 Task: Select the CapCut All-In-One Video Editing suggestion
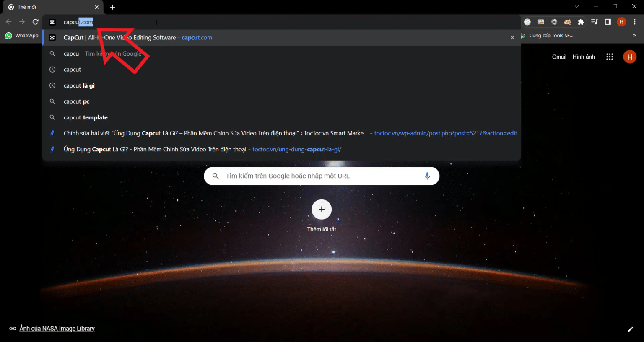pyautogui.click(x=281, y=38)
